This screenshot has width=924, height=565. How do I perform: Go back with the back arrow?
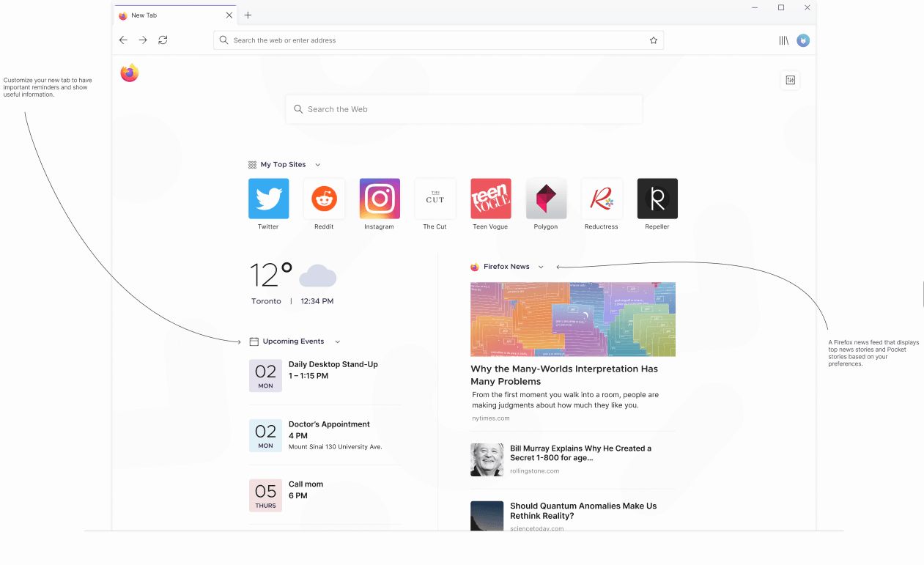pyautogui.click(x=123, y=40)
